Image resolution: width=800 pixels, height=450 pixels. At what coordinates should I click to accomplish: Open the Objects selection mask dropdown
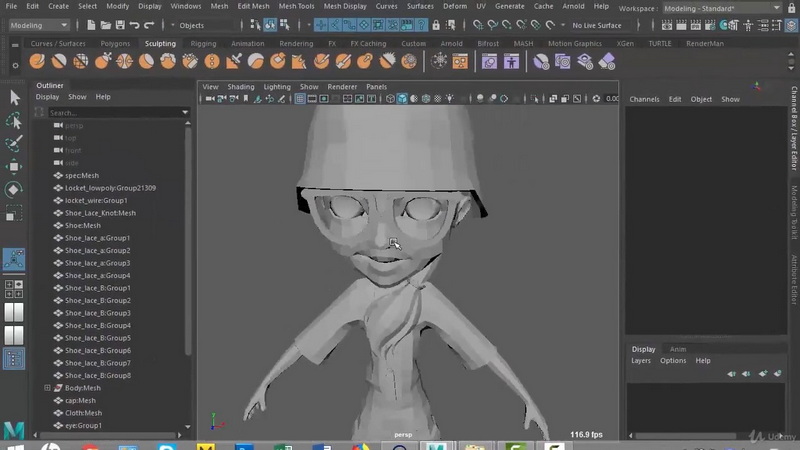tap(204, 25)
